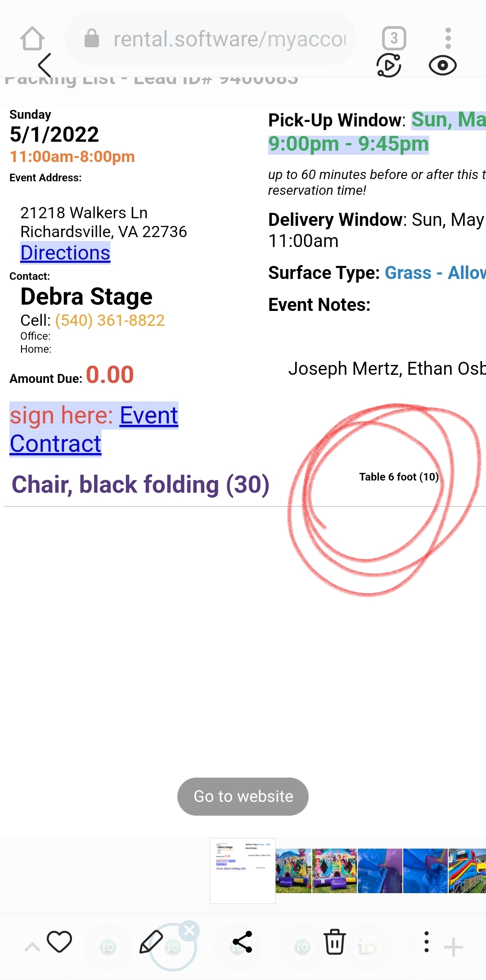Dismiss overlay with small X badge
486x980 pixels.
tap(189, 930)
